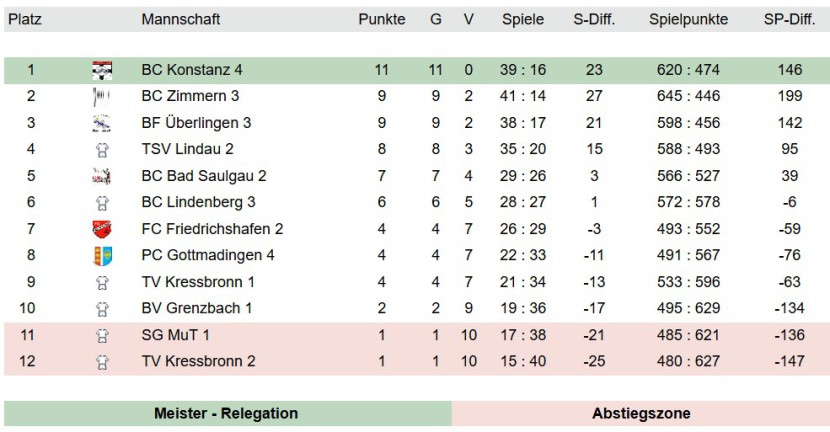The width and height of the screenshot is (830, 432).
Task: Sort by the SP-Diff. column header
Action: click(789, 20)
